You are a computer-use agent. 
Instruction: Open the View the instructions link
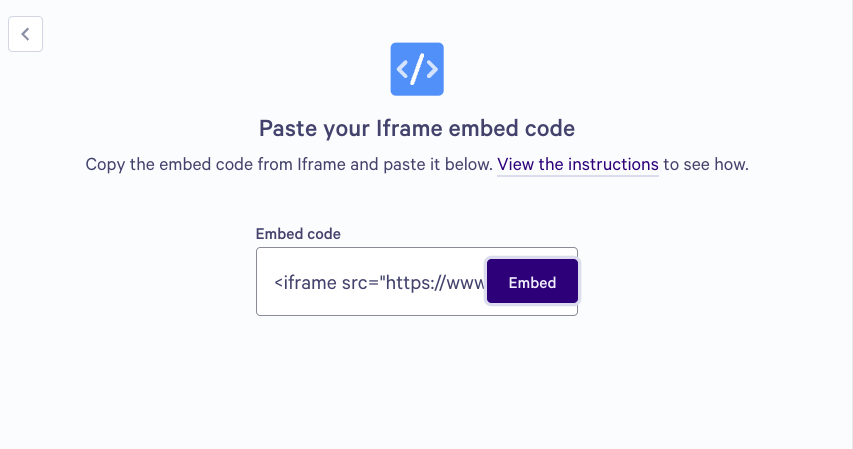tap(578, 164)
